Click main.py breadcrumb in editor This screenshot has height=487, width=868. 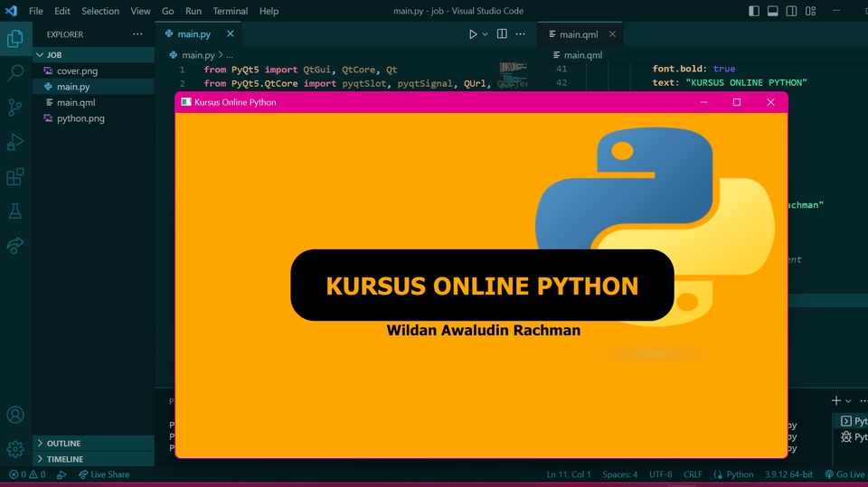(x=192, y=55)
